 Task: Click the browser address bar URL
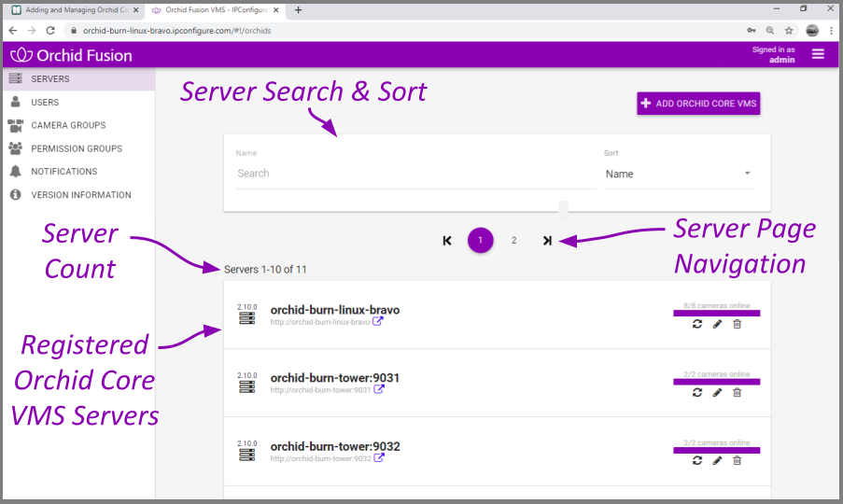176,31
